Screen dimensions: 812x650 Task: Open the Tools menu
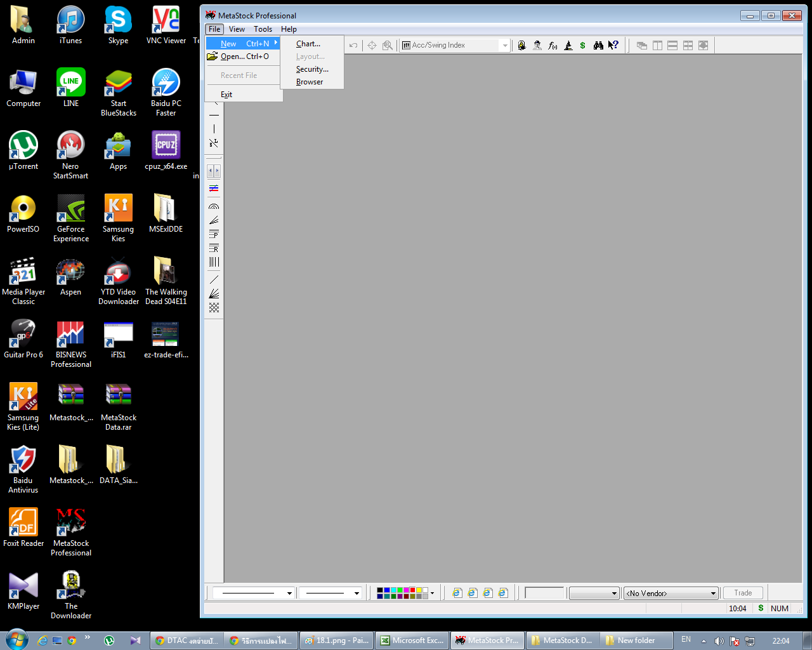pyautogui.click(x=263, y=29)
